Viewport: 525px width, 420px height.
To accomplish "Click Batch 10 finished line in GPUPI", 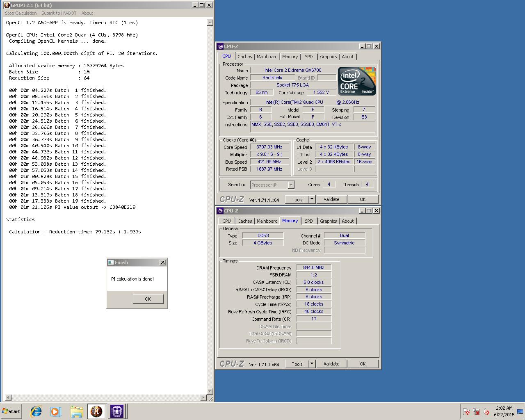I will pos(57,146).
